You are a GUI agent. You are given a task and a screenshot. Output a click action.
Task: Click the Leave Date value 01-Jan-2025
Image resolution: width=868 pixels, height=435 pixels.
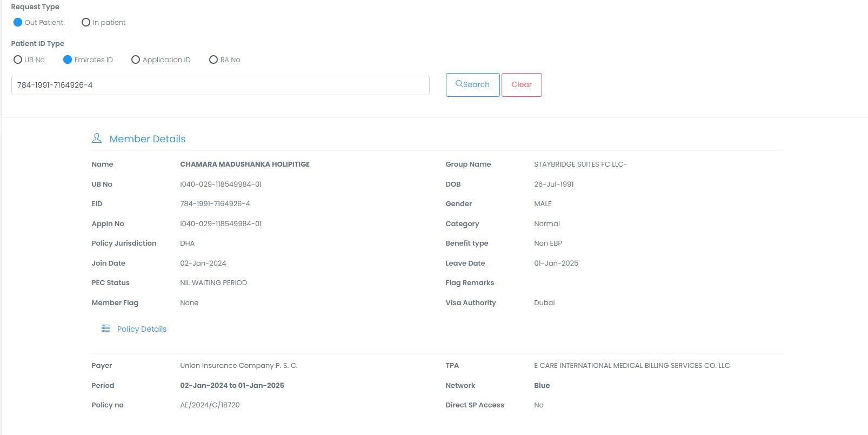(556, 263)
